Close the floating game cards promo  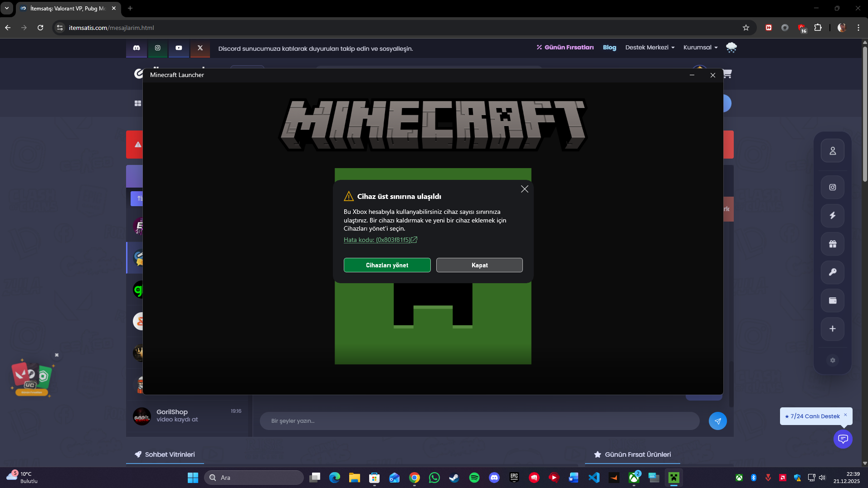(57, 355)
